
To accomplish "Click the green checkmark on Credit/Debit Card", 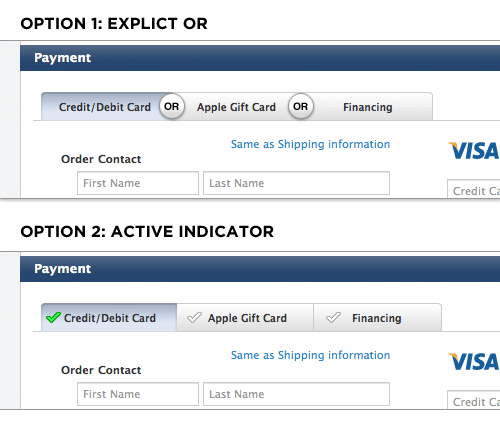I will click(53, 318).
